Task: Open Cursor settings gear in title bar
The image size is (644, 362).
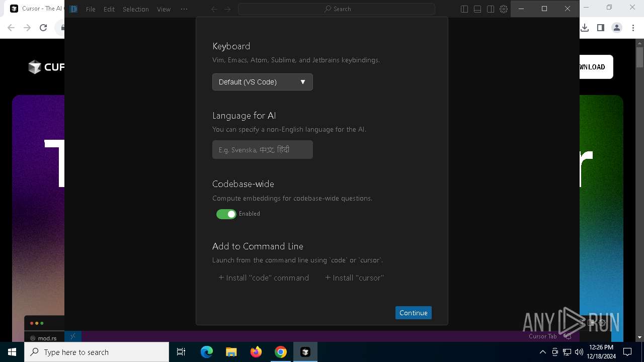Action: pos(504,9)
